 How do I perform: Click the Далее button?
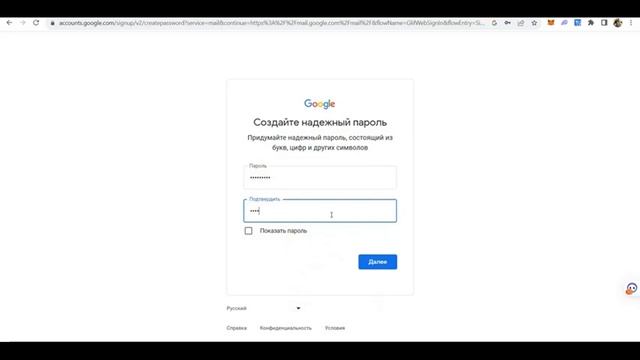[x=378, y=262]
